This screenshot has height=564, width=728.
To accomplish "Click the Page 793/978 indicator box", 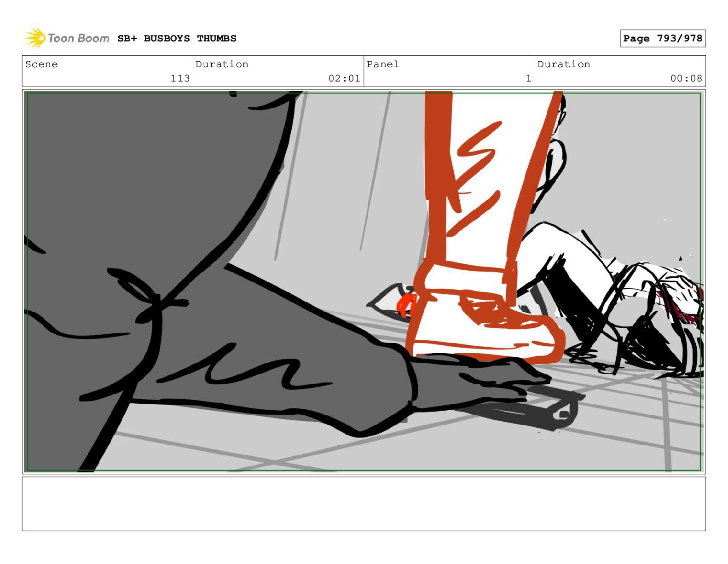I will (x=663, y=39).
